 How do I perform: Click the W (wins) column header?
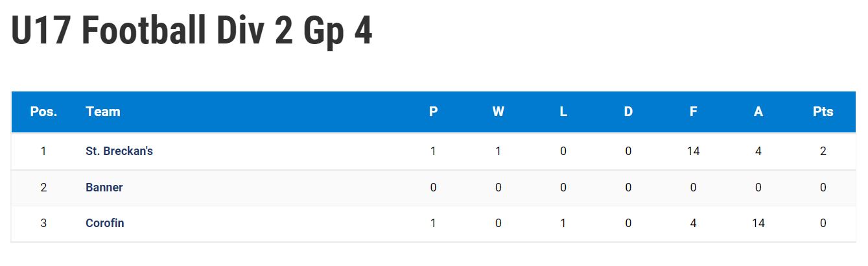pos(499,112)
